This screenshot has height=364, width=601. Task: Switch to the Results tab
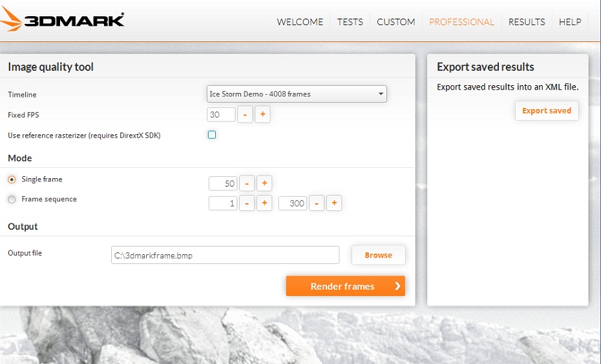[527, 22]
